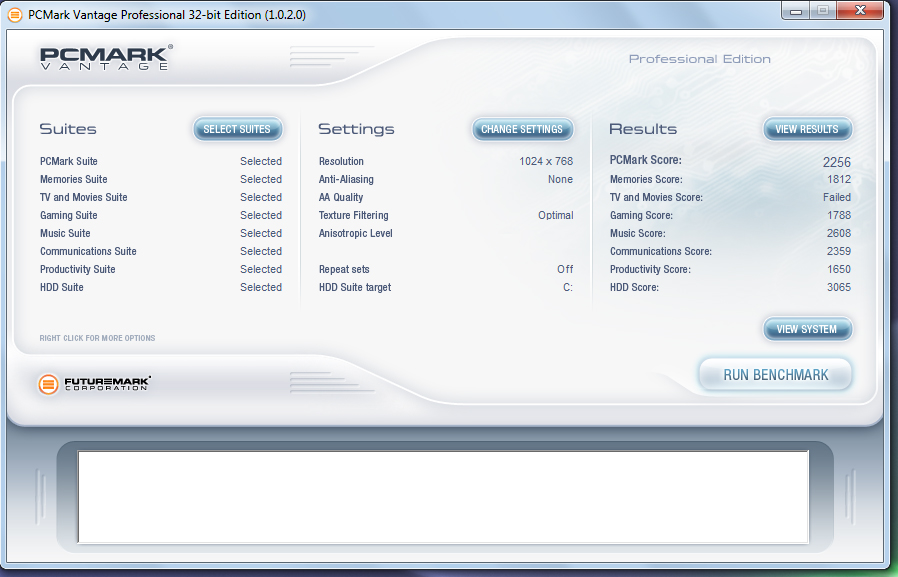Minimize the PCMark Vantage window
898x577 pixels.
pyautogui.click(x=795, y=10)
